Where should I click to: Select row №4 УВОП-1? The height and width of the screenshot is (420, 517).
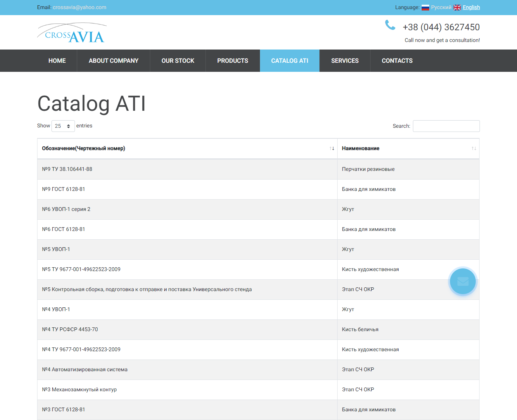pos(258,310)
